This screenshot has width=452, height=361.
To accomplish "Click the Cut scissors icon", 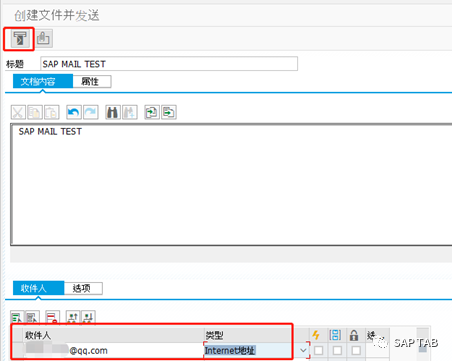I will pos(18,113).
